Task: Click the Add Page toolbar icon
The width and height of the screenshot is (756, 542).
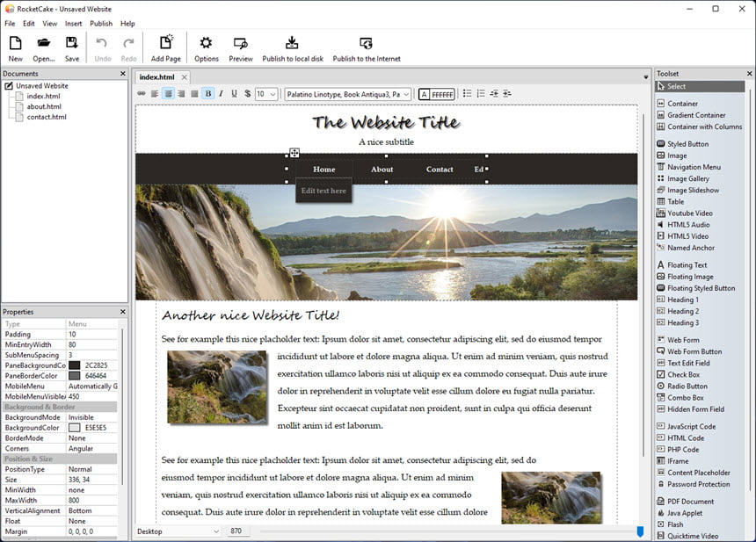Action: (166, 48)
